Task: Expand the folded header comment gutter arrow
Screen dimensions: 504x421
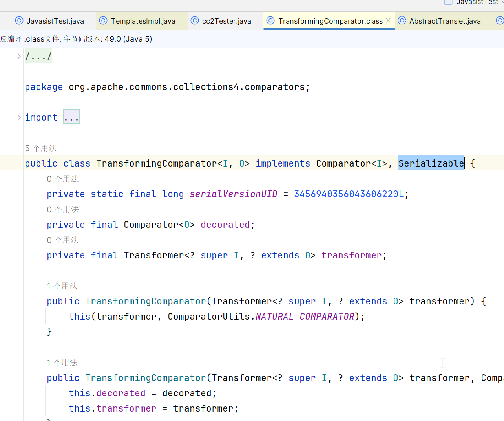Action: click(x=18, y=57)
